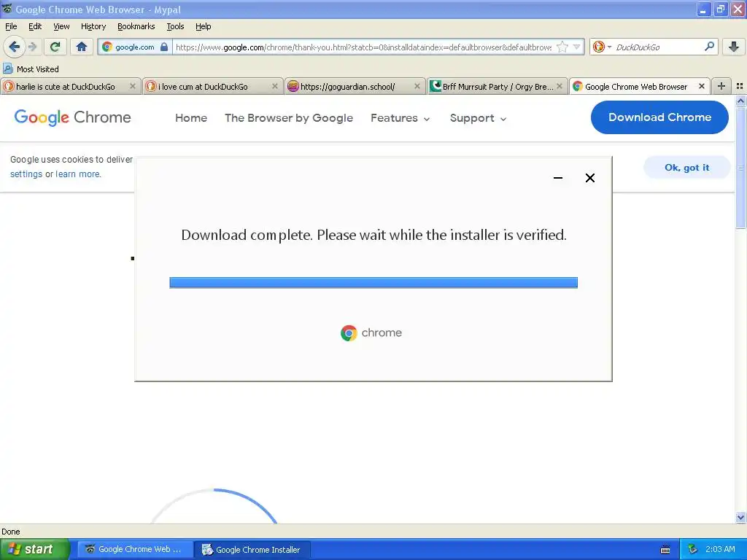Open the DuckDuckGo search engine selector
Screen dimensions: 747x560
pos(602,47)
